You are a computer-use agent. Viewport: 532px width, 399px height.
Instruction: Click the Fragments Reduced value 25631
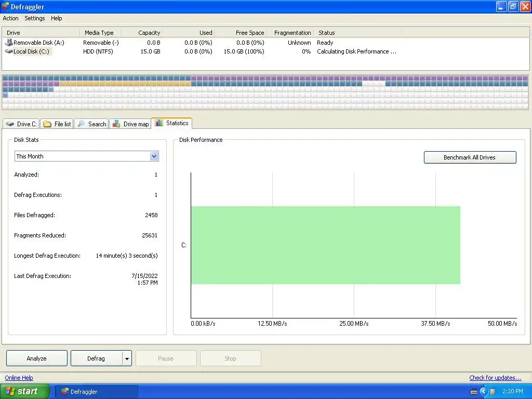[x=150, y=235]
